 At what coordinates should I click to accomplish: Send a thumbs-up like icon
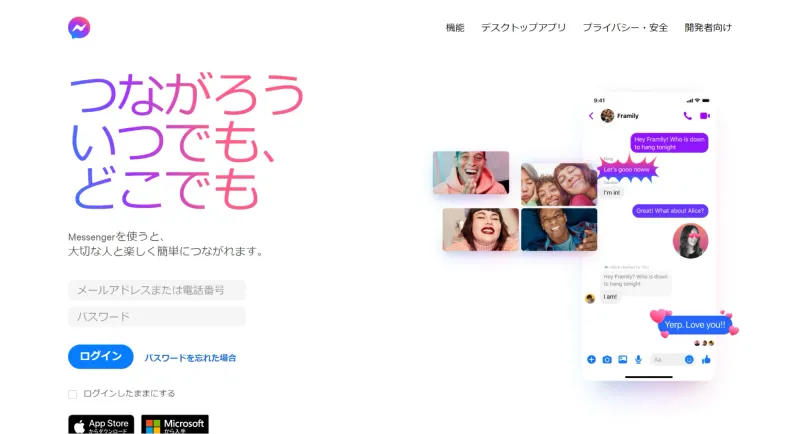tap(706, 360)
